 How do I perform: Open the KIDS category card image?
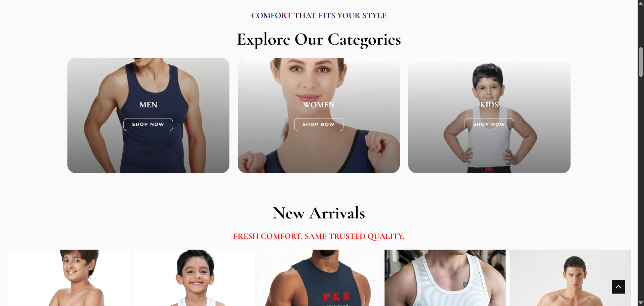click(x=489, y=115)
